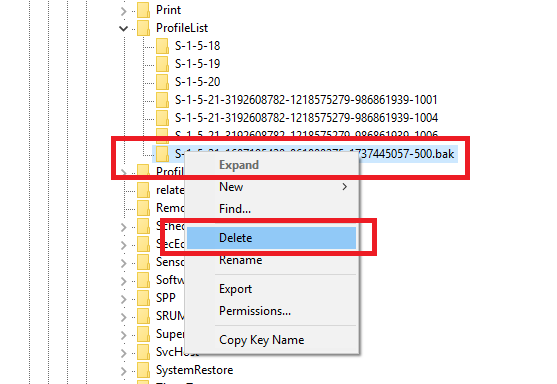The height and width of the screenshot is (384, 557).
Task: Expand the Sensor key chevron
Action: (123, 263)
